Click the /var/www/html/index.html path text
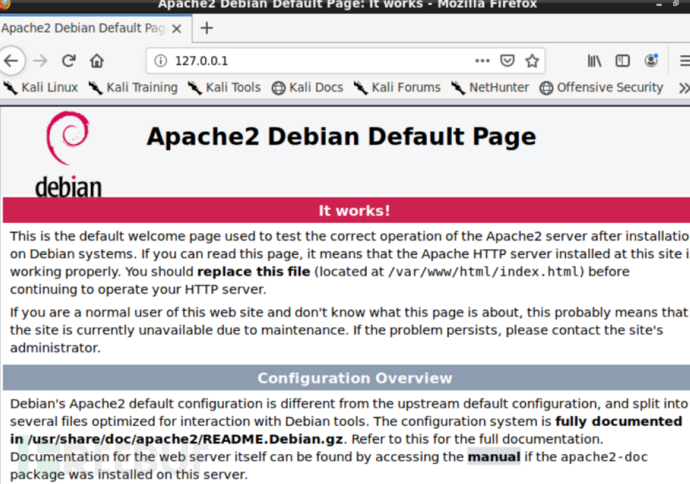Image resolution: width=690 pixels, height=484 pixels. tap(483, 272)
